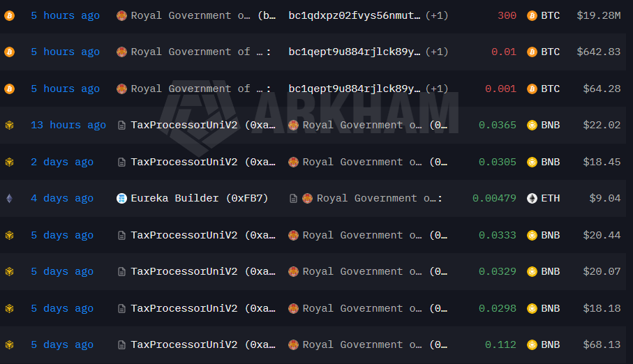Open the '5 days ago' timestamp in the $68.13 row
The image size is (633, 364).
tap(62, 345)
